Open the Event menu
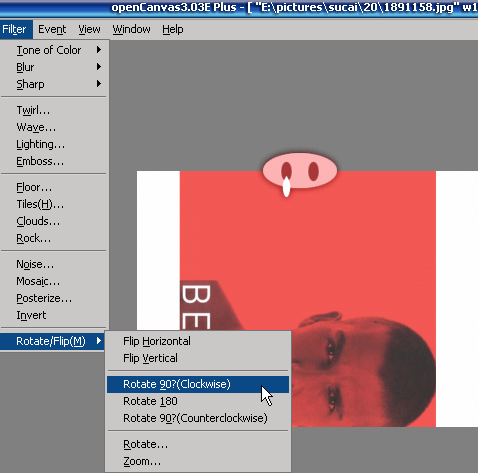The width and height of the screenshot is (478, 473). [x=52, y=29]
